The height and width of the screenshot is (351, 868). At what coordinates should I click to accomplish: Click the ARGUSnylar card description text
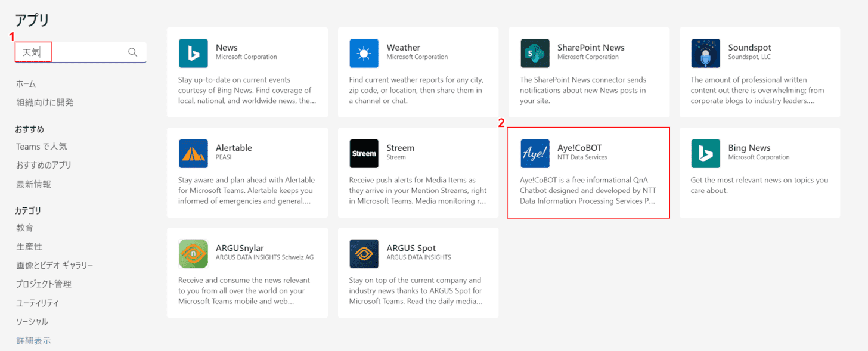click(x=244, y=291)
